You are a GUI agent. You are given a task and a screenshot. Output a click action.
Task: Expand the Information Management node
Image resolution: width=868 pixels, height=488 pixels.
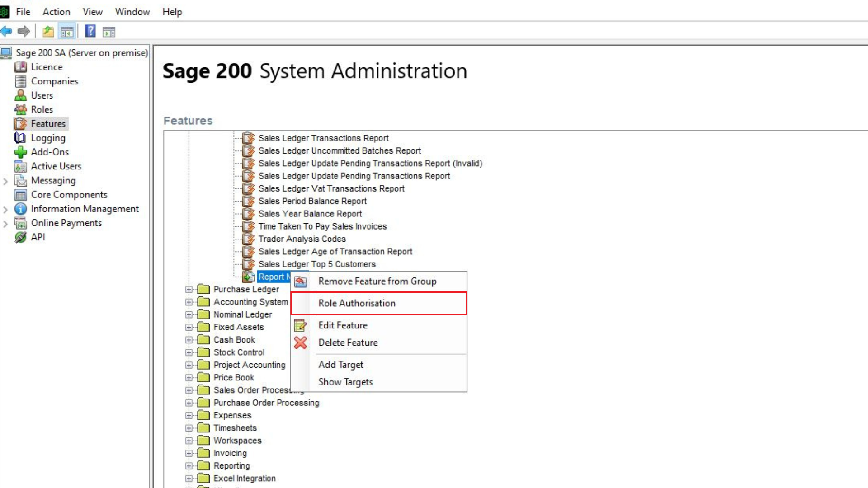[x=5, y=209]
